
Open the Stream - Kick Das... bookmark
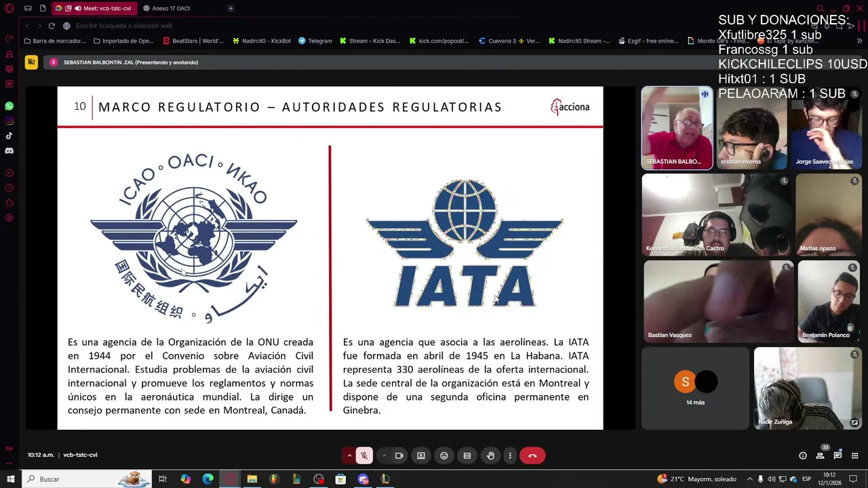370,41
